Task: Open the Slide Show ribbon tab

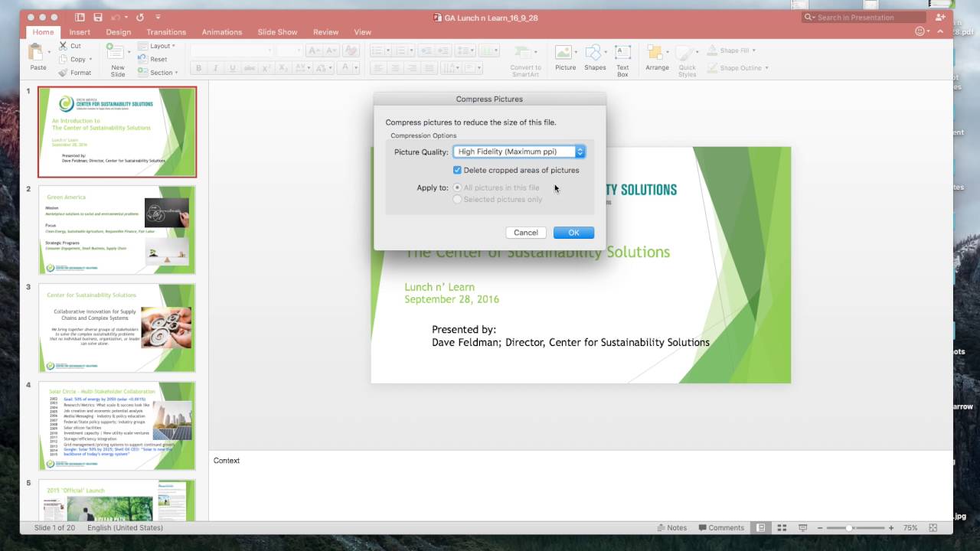Action: (277, 32)
